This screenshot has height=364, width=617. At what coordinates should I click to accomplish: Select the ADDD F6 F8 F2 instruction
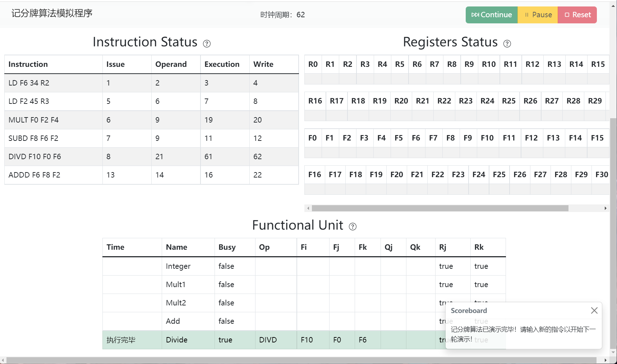(34, 175)
